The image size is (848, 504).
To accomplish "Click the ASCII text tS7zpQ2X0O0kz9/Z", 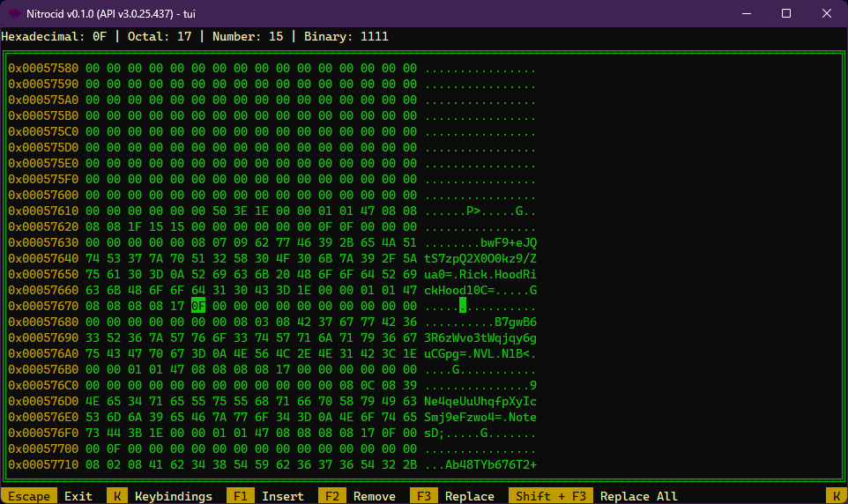I will coord(480,258).
